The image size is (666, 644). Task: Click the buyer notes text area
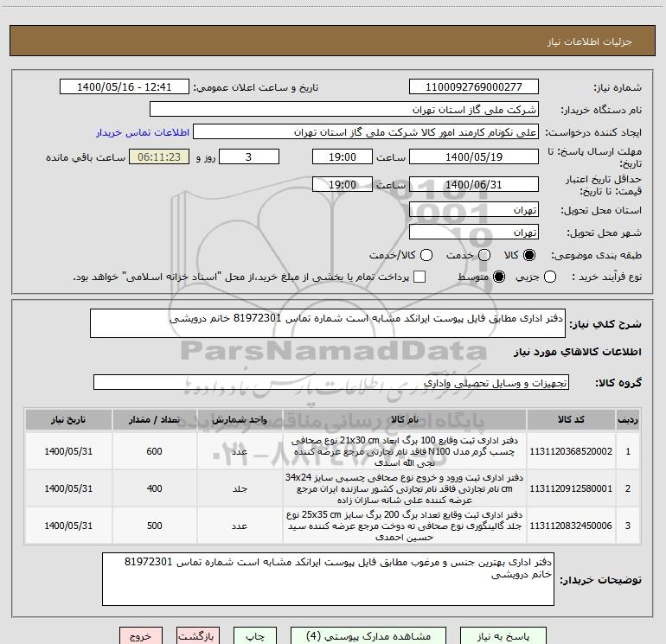point(328,579)
